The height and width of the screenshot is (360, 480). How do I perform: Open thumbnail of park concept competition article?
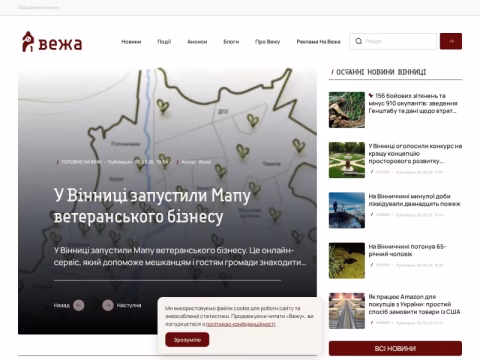(347, 160)
